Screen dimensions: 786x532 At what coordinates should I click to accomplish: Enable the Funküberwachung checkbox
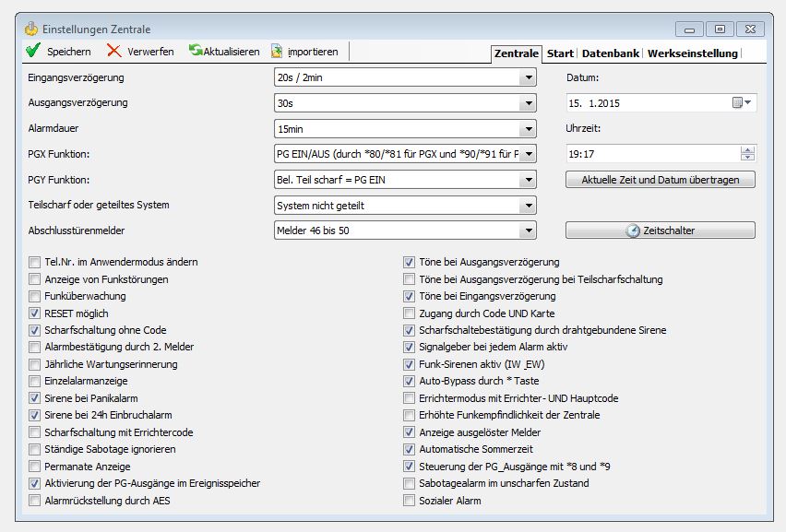click(x=35, y=297)
